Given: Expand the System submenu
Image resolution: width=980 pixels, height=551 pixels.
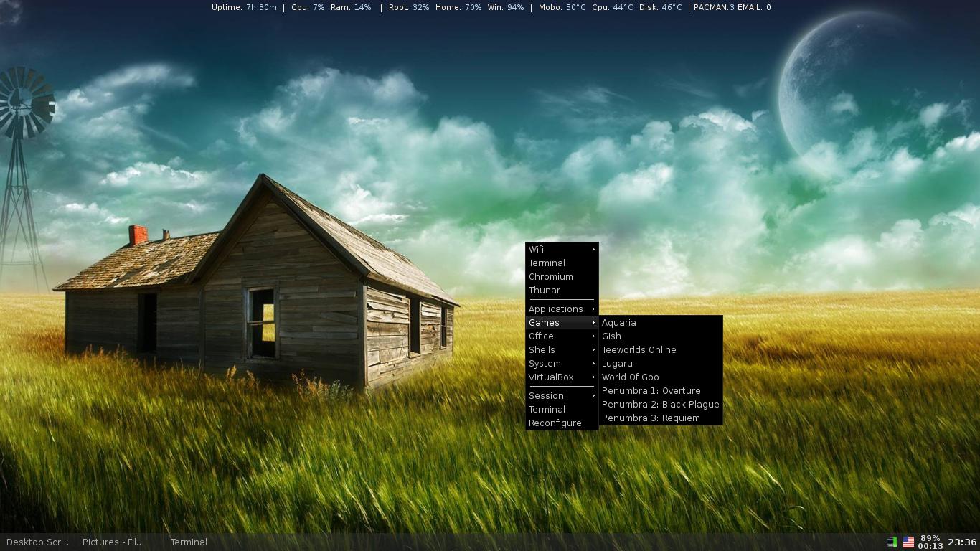Looking at the screenshot, I should coord(562,364).
